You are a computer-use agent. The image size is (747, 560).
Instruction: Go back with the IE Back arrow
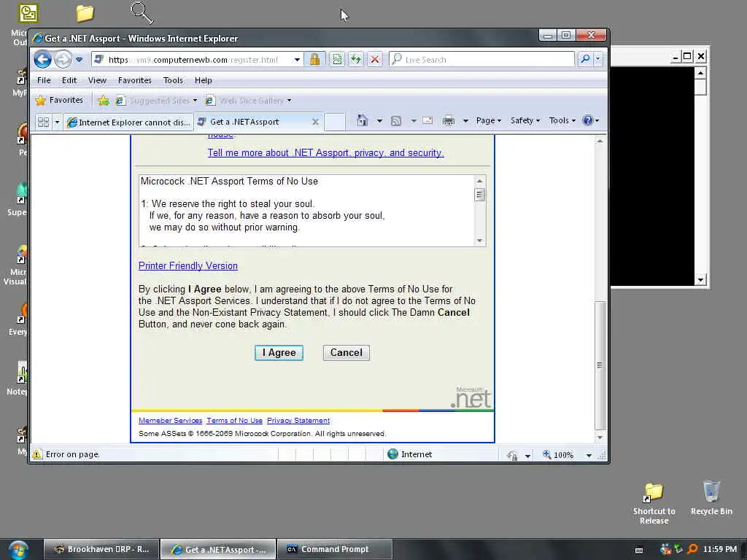point(42,60)
